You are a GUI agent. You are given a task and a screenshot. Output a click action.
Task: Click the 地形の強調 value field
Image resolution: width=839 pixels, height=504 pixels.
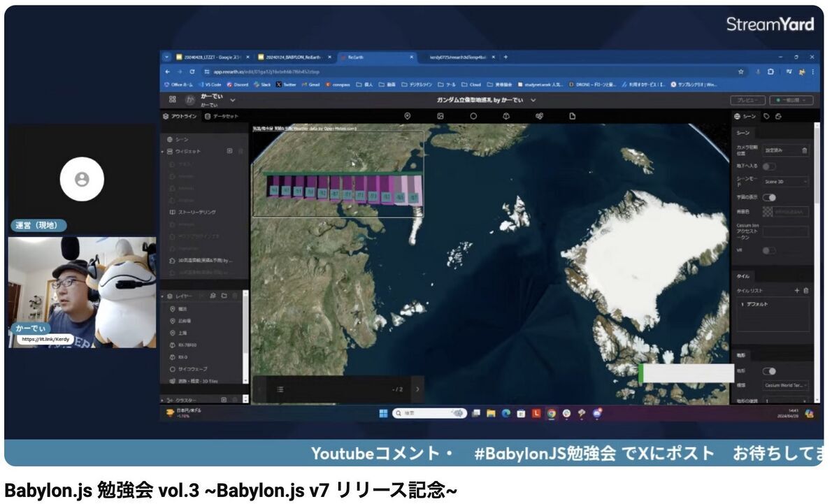(786, 400)
